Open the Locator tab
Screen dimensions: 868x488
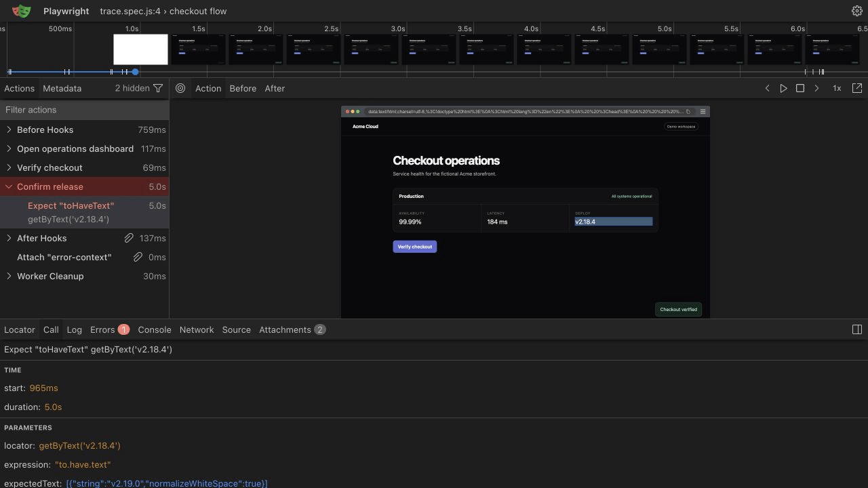point(20,329)
